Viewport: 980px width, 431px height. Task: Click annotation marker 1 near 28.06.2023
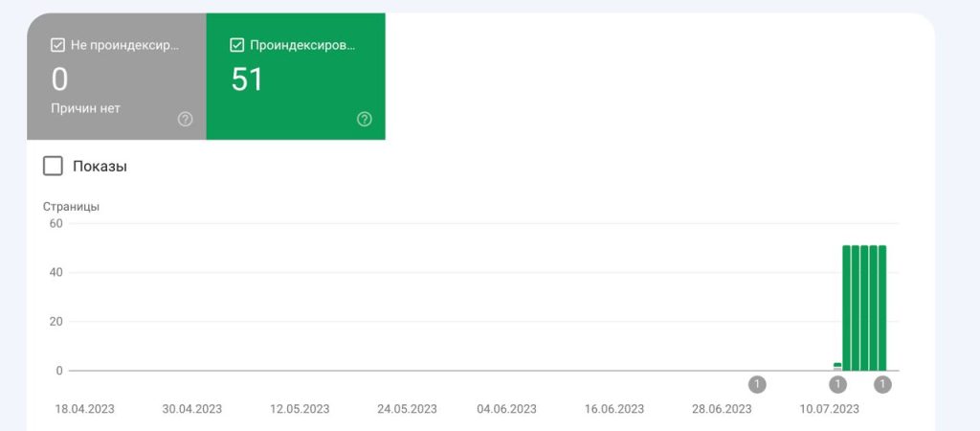[x=757, y=384]
